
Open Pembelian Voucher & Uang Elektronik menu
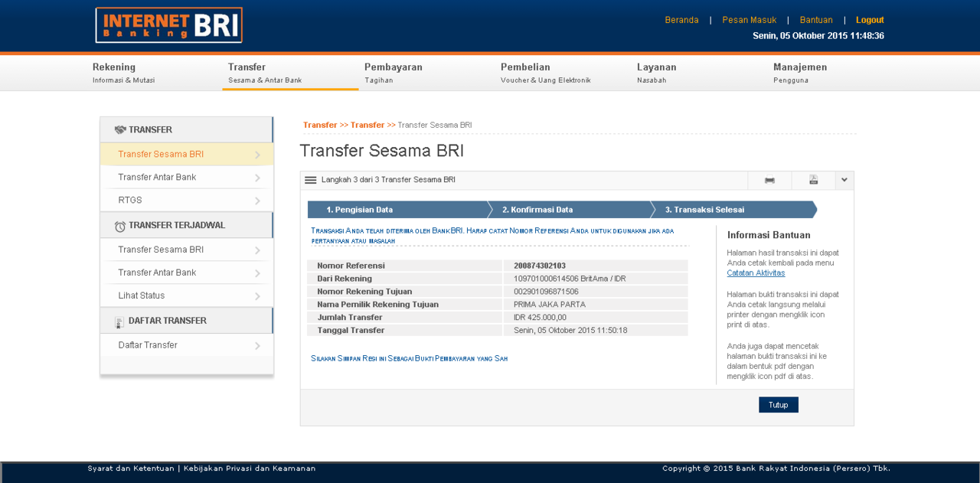pyautogui.click(x=546, y=73)
